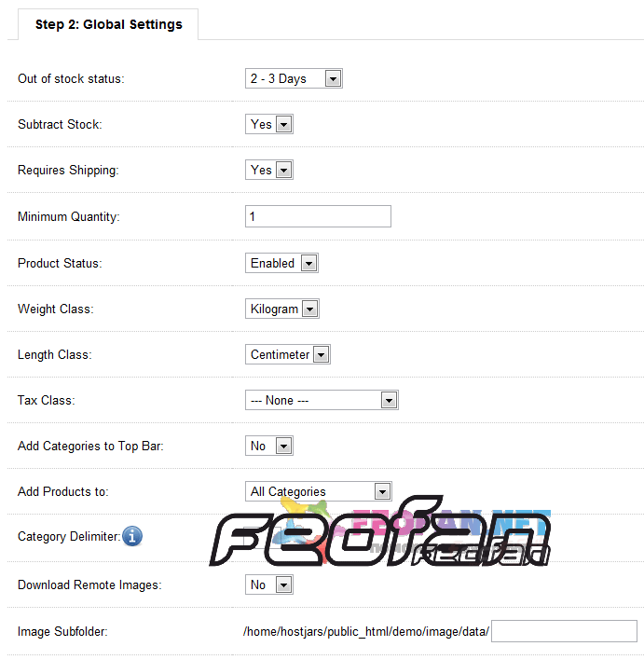Open the Download Remote Images dropdown
644x660 pixels.
tap(269, 584)
